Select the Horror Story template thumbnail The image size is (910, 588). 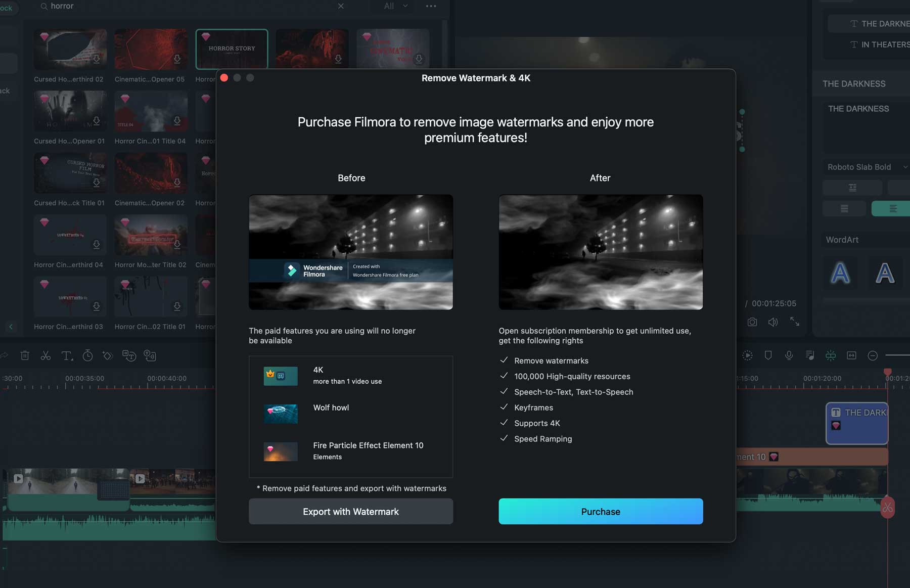coord(232,49)
